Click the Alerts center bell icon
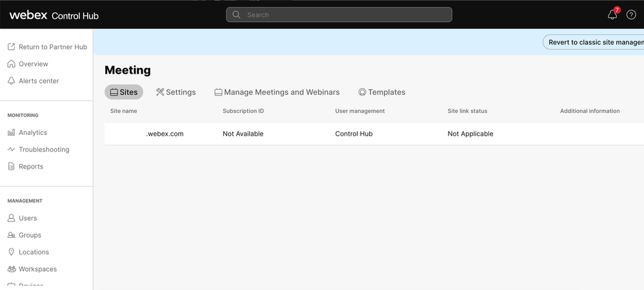Viewport: 644px width, 290px height. [11, 81]
